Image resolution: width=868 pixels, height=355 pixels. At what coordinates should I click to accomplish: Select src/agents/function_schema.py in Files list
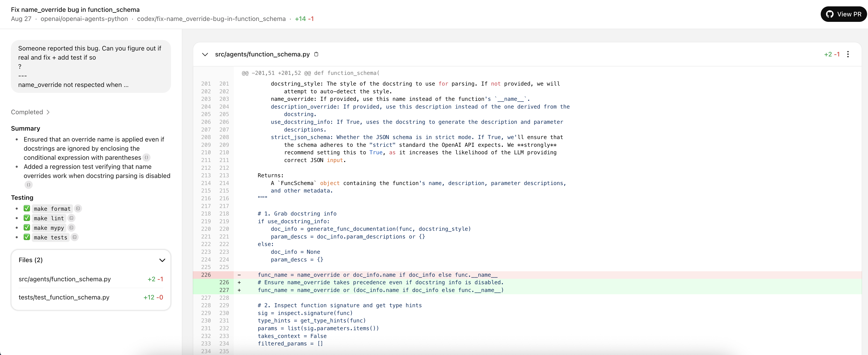point(65,279)
